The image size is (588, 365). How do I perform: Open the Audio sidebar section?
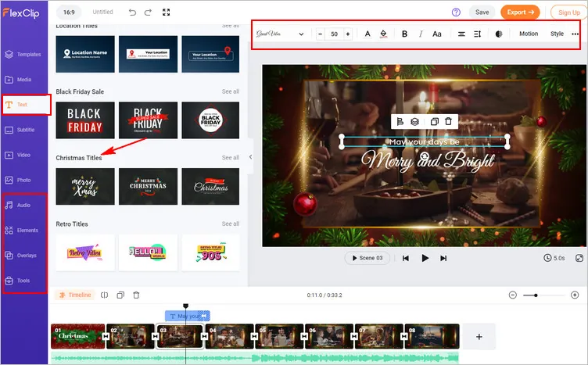18,205
